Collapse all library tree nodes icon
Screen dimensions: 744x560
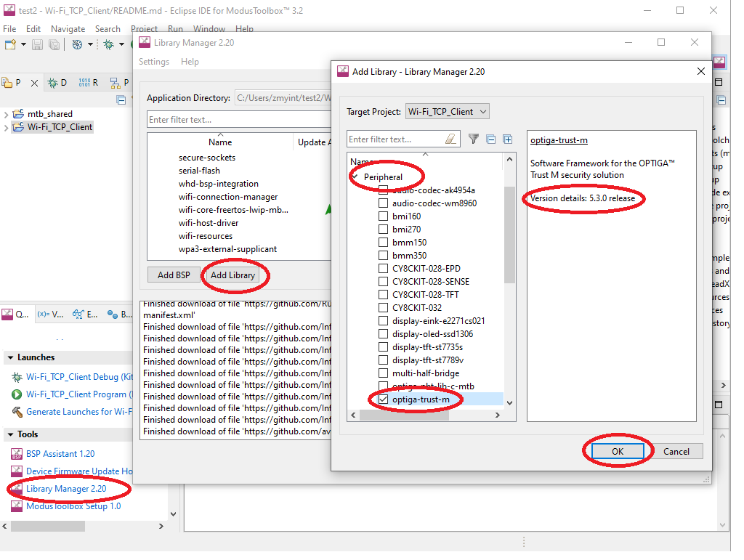coord(491,139)
